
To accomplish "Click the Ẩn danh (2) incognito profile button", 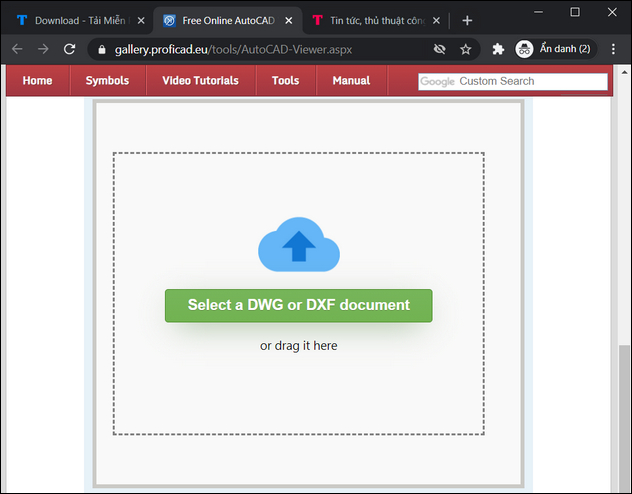I will [555, 49].
